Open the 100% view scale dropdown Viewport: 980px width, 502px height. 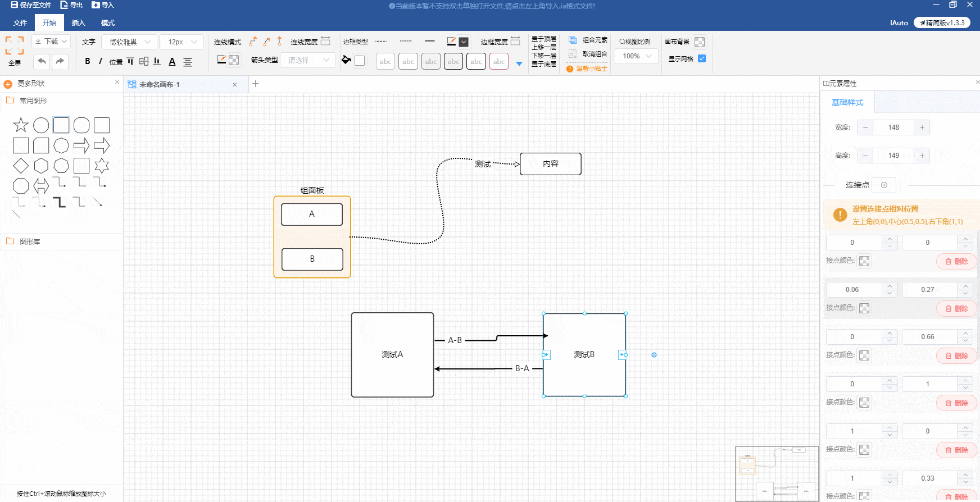click(x=636, y=56)
